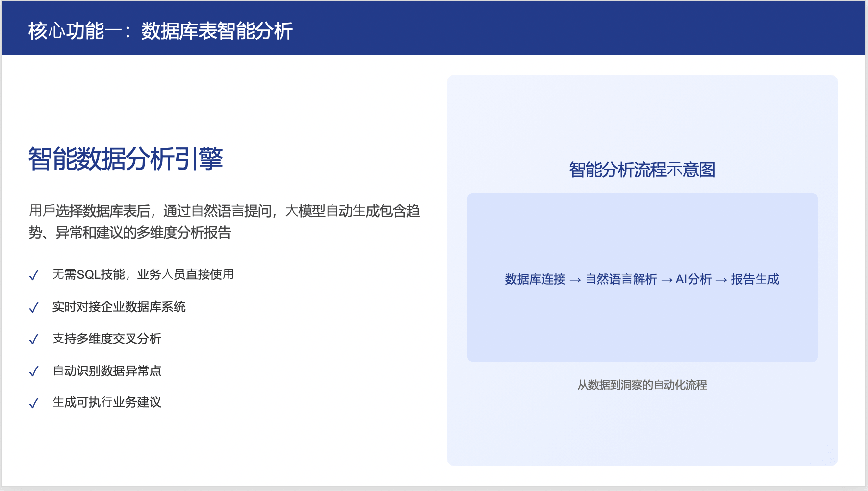Image resolution: width=868 pixels, height=491 pixels.
Task: Click the arrow after 数据库连接
Action: (x=575, y=280)
